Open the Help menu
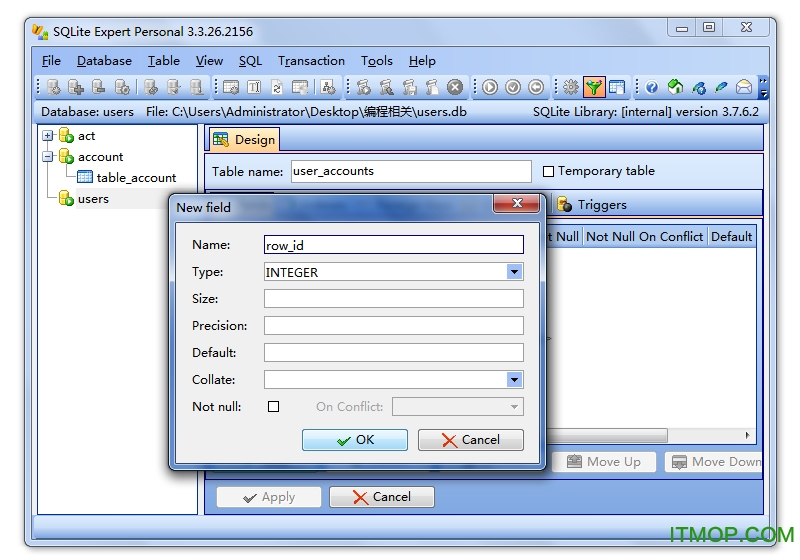The width and height of the screenshot is (800, 560). pos(422,61)
